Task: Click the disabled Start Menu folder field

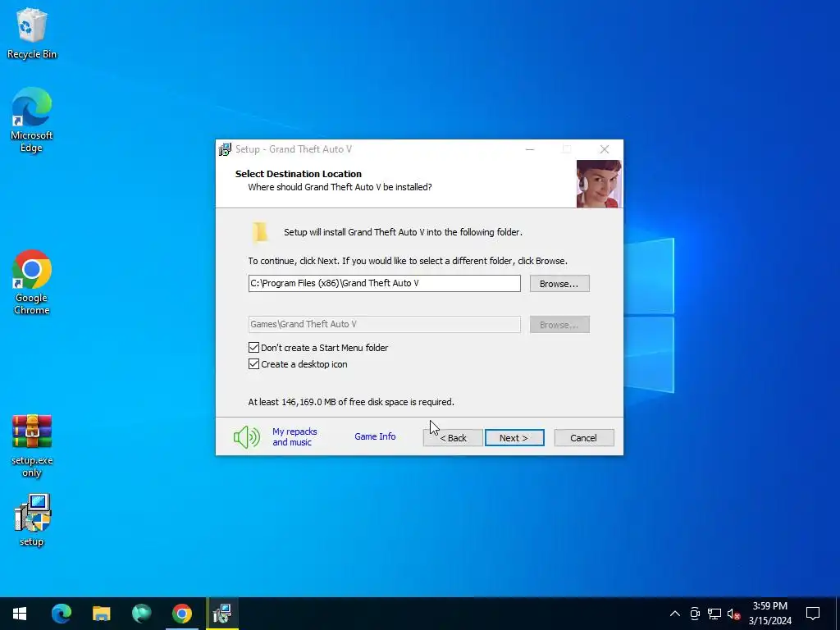Action: [x=384, y=324]
